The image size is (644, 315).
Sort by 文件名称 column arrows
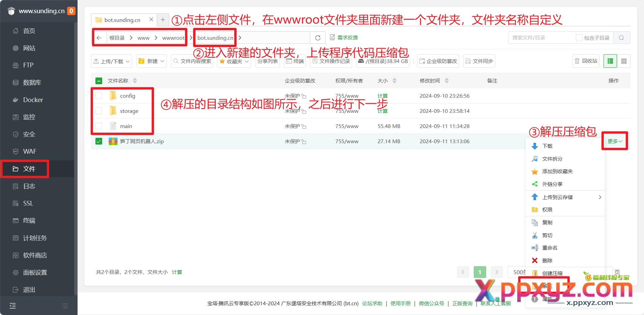(135, 81)
